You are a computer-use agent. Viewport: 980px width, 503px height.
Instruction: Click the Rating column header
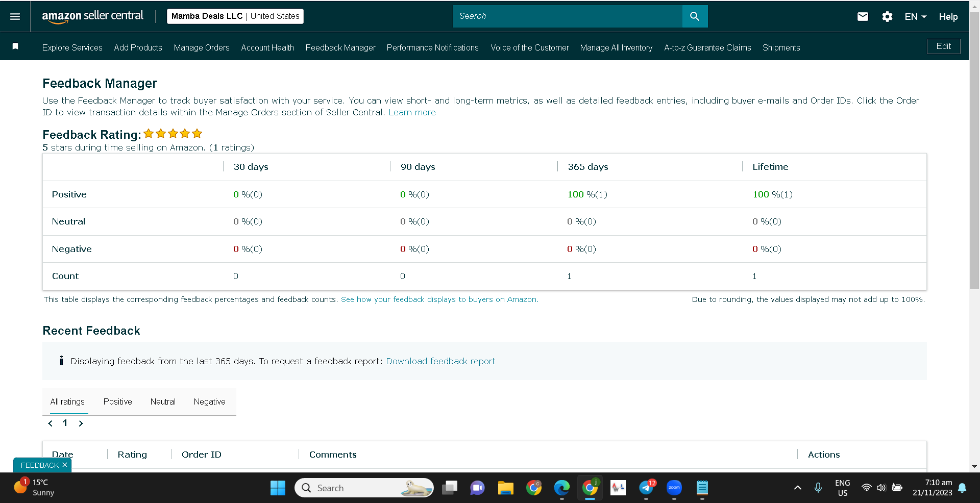coord(132,455)
